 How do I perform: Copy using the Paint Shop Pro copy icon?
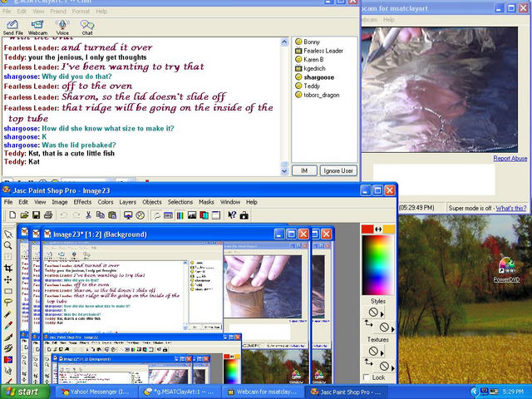(100, 215)
